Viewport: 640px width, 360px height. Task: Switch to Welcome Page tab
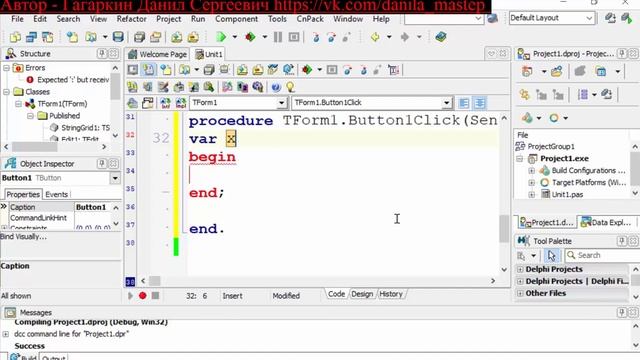158,54
